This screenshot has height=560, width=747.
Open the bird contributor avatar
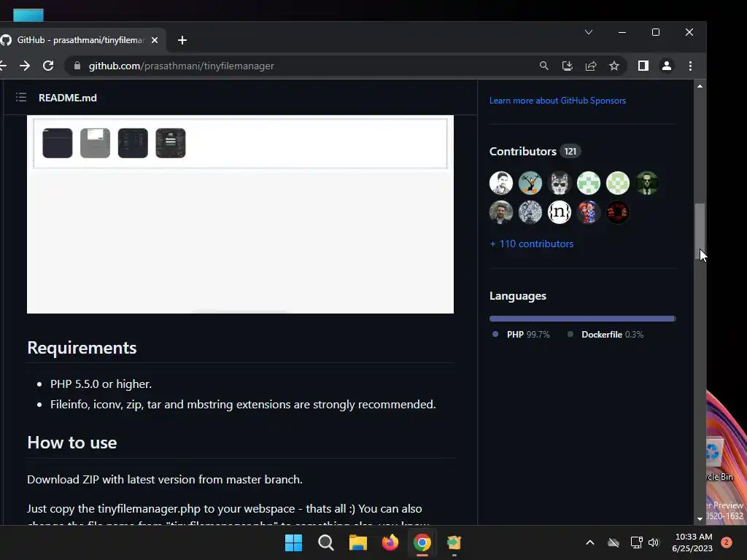click(530, 183)
